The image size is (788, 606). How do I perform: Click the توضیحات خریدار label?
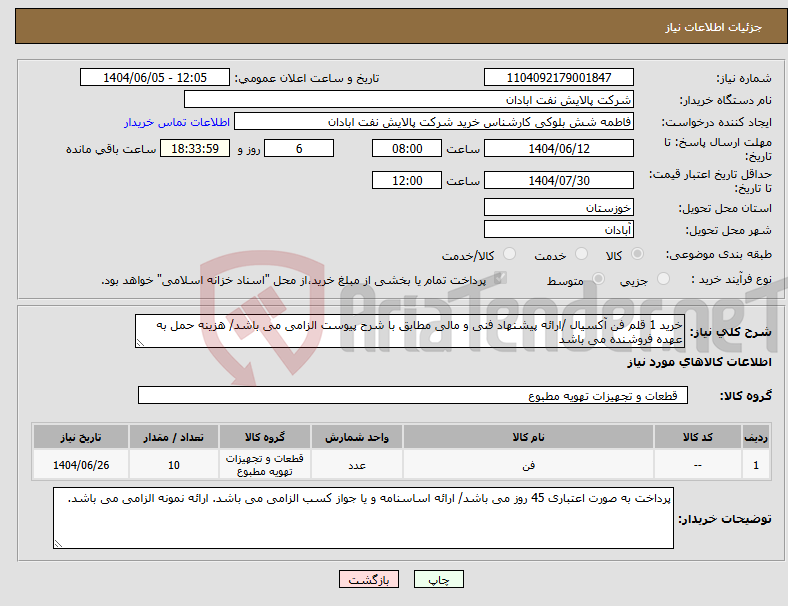pyautogui.click(x=725, y=519)
